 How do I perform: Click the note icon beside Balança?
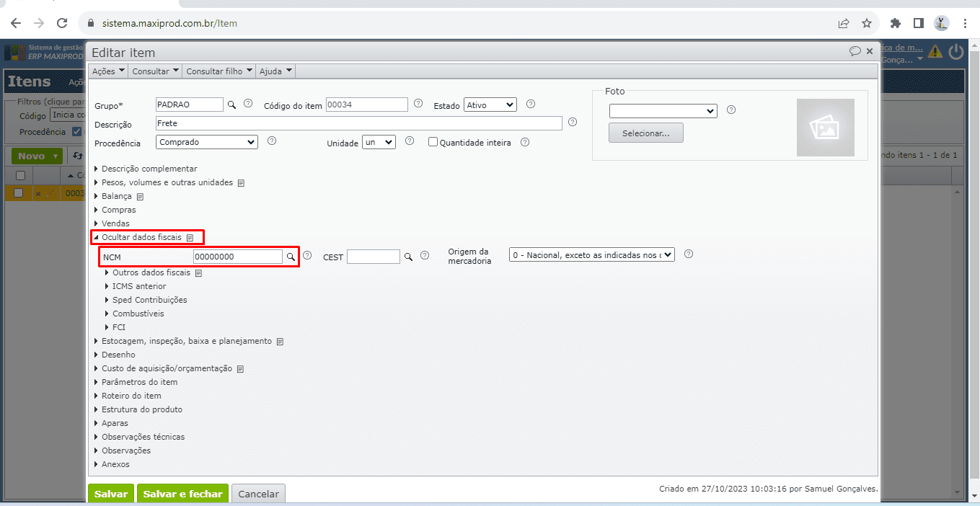tap(141, 197)
